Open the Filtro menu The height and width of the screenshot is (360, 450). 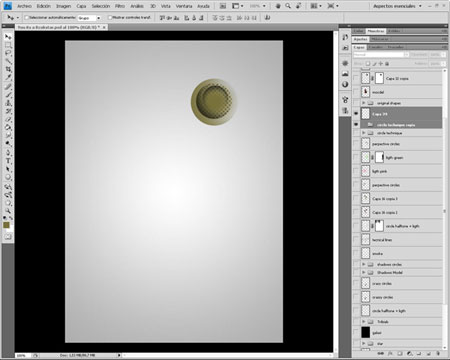pos(120,6)
